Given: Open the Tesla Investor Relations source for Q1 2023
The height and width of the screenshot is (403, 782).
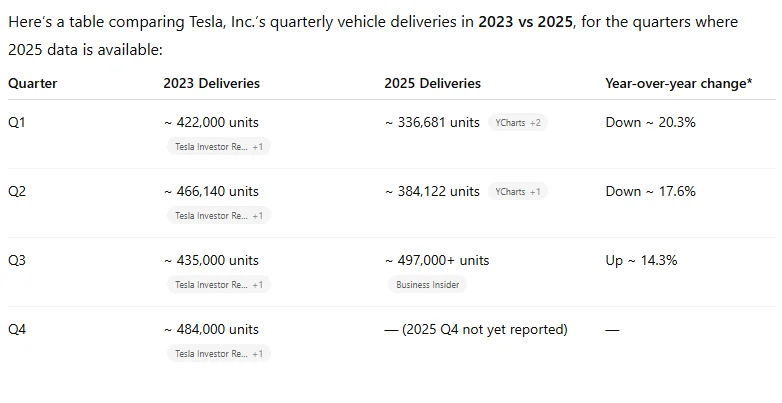Looking at the screenshot, I should click(x=217, y=146).
